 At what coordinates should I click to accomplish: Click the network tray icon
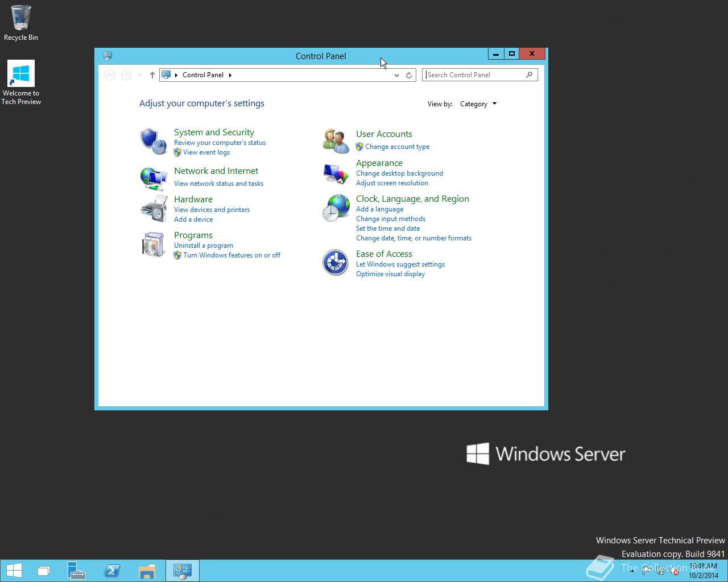[661, 571]
